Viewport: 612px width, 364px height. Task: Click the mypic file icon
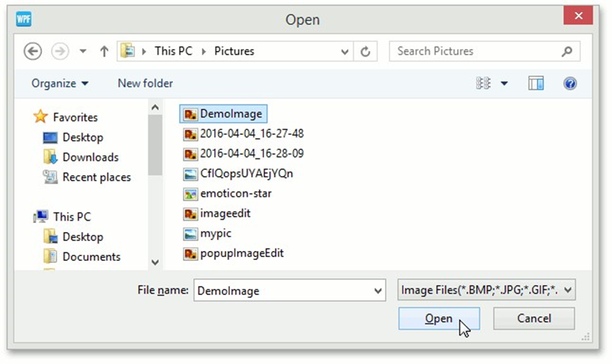click(x=191, y=234)
